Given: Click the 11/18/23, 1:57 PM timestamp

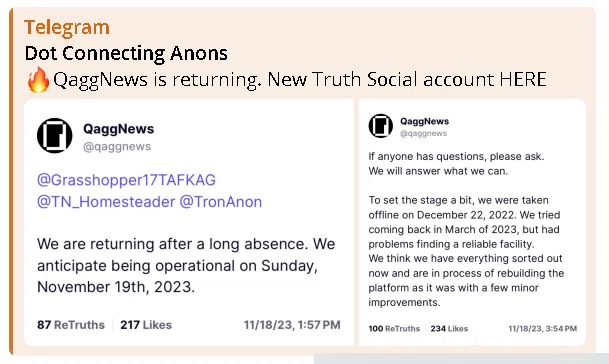Looking at the screenshot, I should click(292, 325).
